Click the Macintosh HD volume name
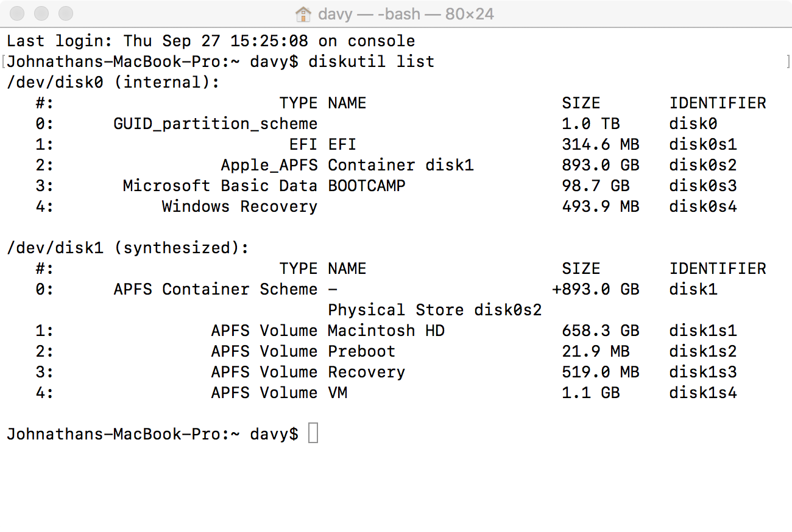This screenshot has width=792, height=532. [x=386, y=331]
